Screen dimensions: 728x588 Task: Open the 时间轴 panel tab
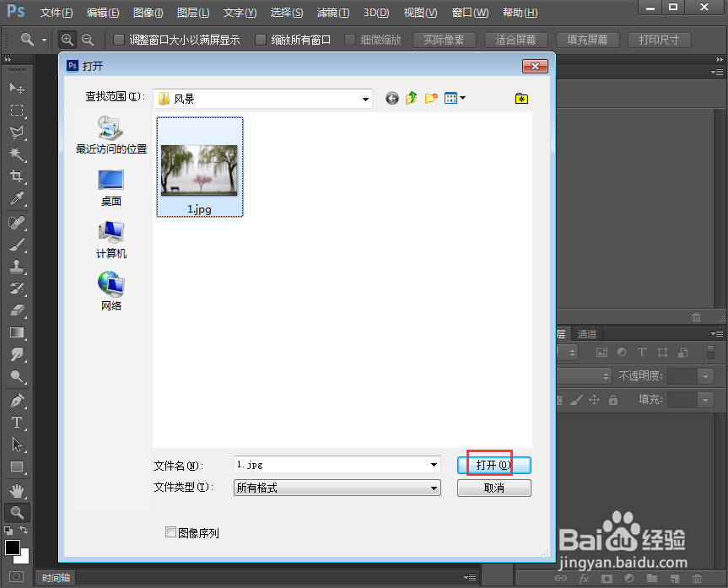point(56,577)
